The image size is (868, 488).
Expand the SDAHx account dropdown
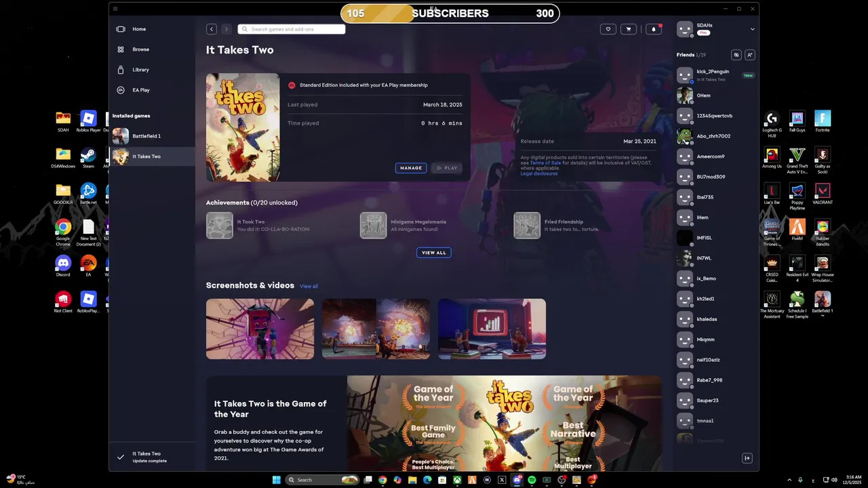pyautogui.click(x=752, y=29)
